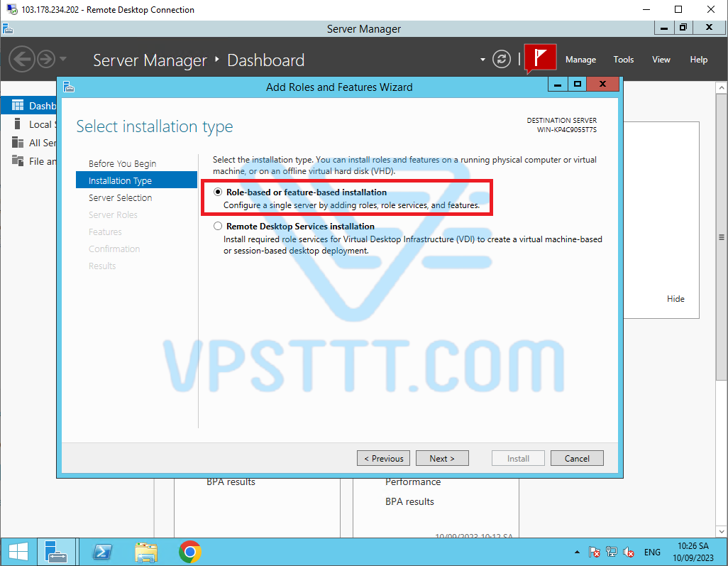The height and width of the screenshot is (566, 728).
Task: Click the muted volume tray icon
Action: 629,552
